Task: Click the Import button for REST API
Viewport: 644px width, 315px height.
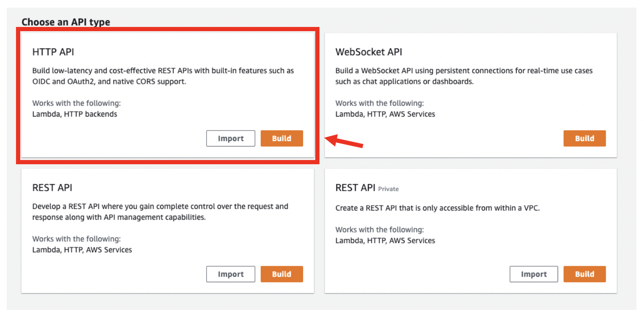Action: 231,274
